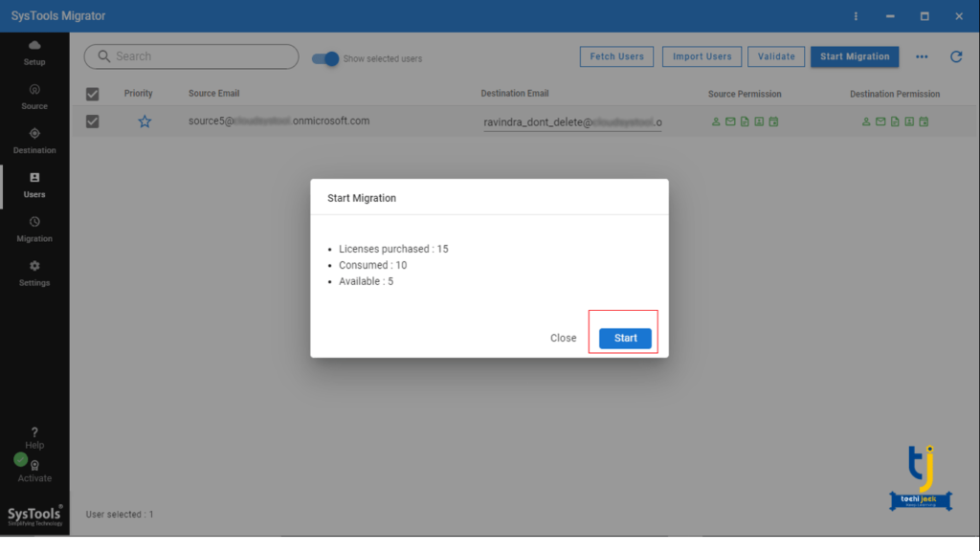Click the Fetch Users button
980x551 pixels.
pos(616,56)
